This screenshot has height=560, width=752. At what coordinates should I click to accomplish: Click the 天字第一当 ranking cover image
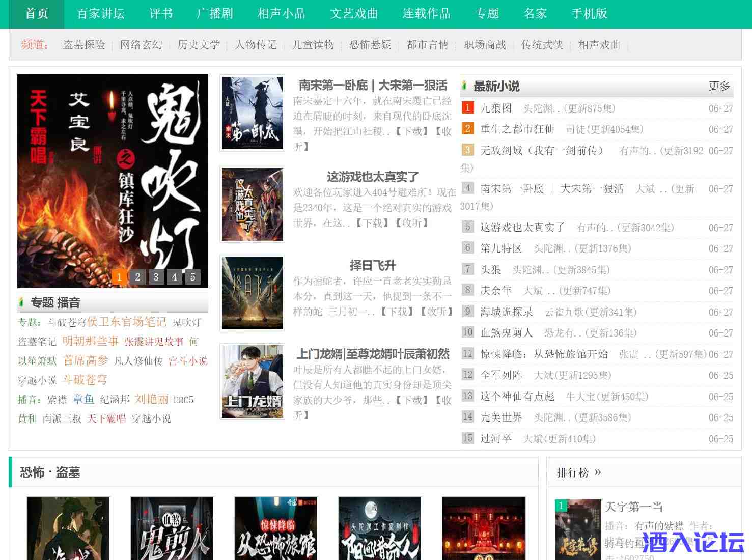(577, 529)
